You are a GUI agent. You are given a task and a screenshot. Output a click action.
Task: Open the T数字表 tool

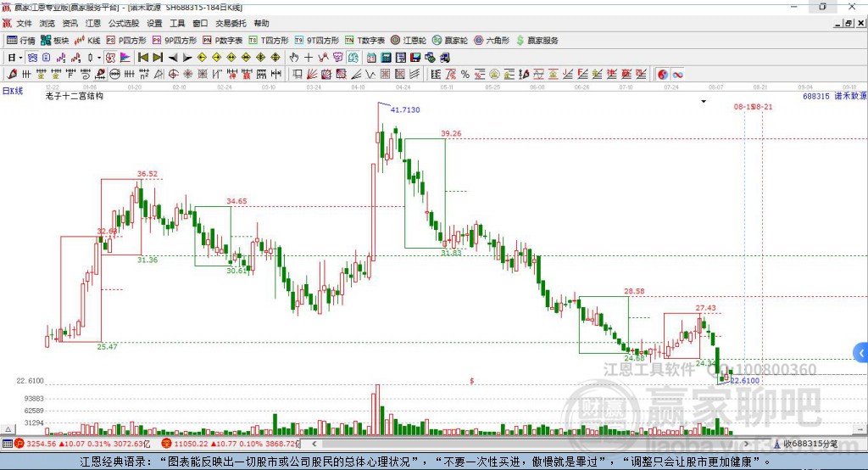[364, 41]
